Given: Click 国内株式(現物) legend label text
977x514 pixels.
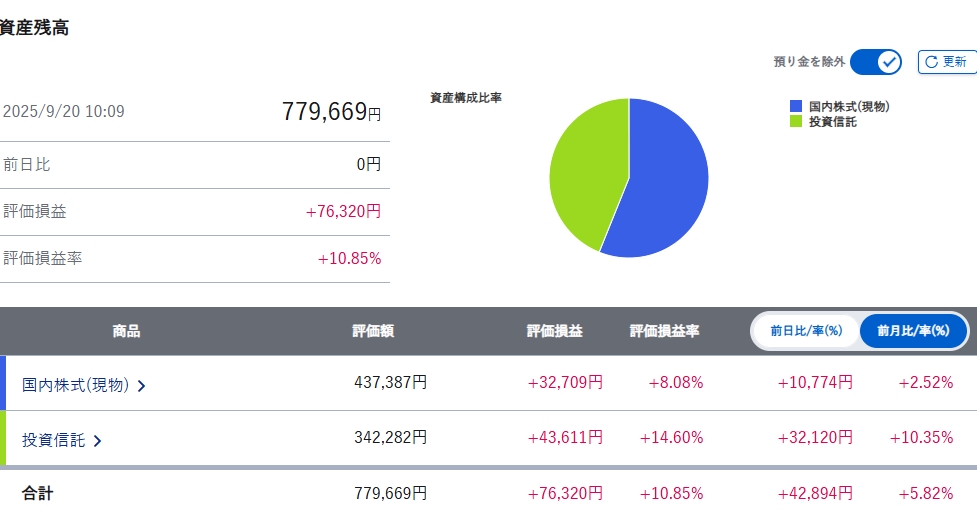Looking at the screenshot, I should coord(849,106).
